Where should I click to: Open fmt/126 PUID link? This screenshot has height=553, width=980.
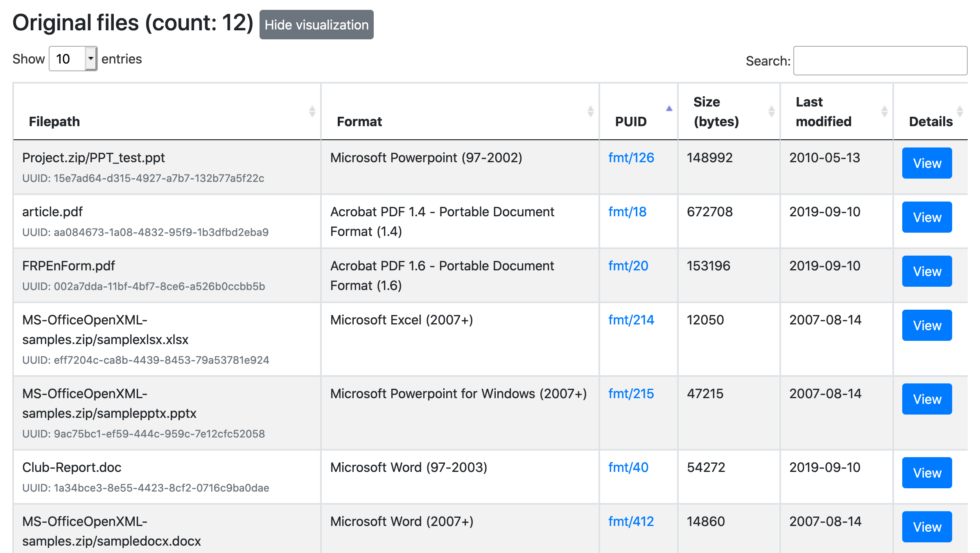[631, 158]
